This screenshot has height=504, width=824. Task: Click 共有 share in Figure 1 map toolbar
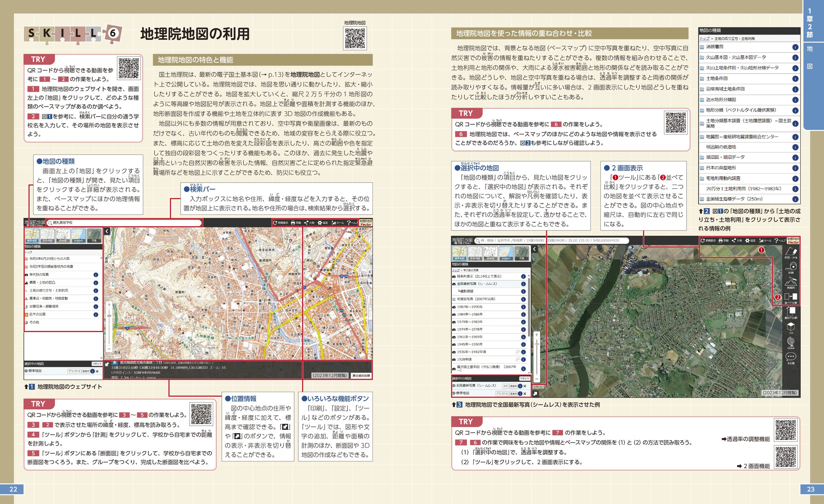tap(309, 223)
